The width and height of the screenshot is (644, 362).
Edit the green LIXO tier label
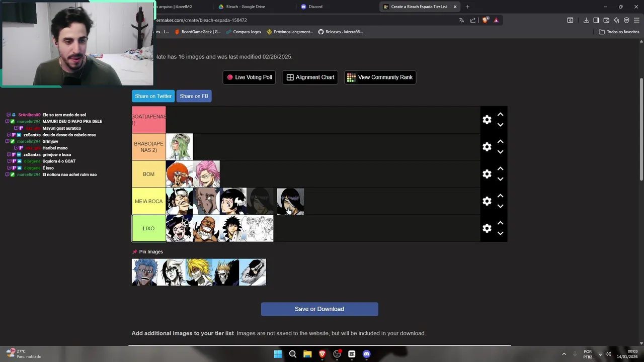click(149, 228)
